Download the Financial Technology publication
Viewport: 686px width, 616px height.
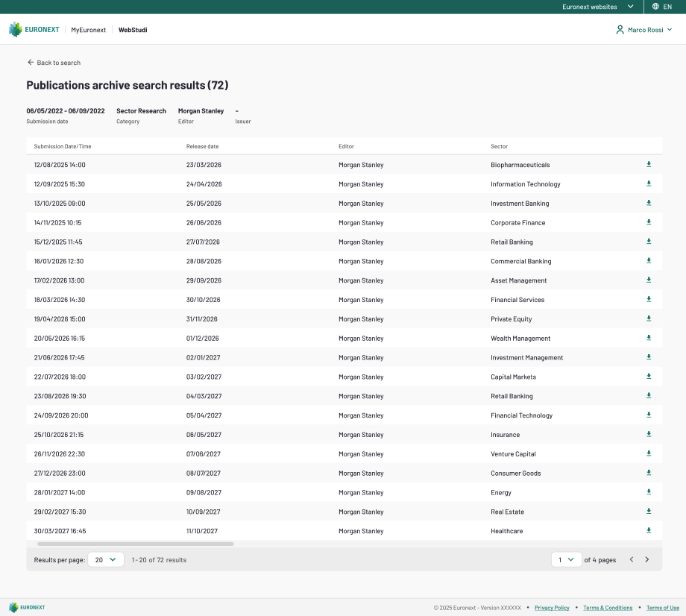click(649, 415)
